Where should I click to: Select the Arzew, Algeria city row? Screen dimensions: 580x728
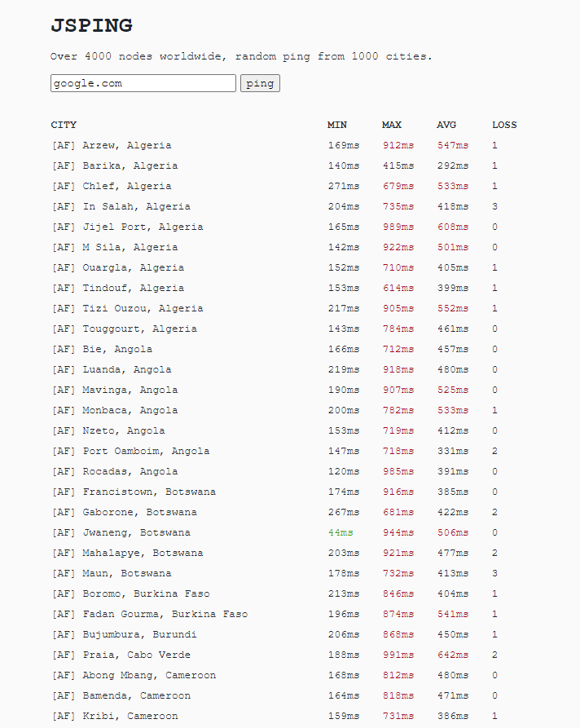tap(112, 145)
